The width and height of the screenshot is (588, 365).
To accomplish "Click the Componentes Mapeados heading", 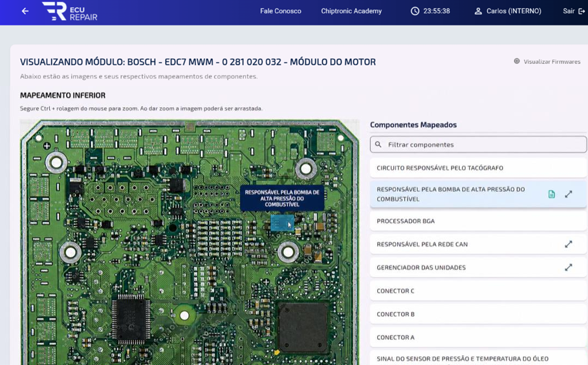I will [413, 125].
